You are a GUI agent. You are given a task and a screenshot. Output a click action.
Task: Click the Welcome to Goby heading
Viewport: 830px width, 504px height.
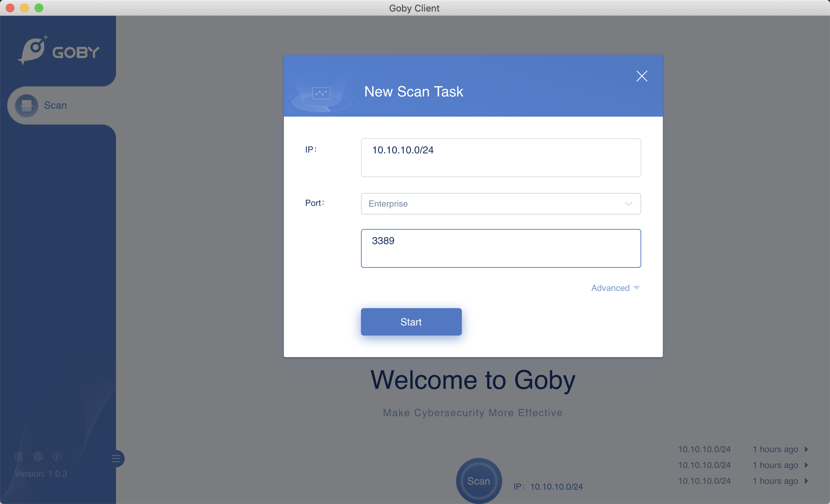(473, 380)
